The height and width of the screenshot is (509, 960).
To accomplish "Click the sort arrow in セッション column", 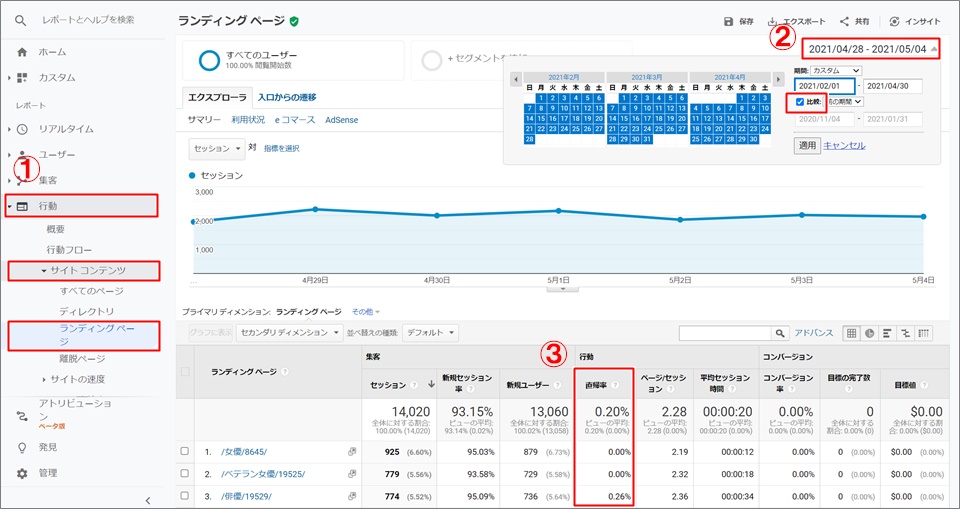I will point(432,385).
